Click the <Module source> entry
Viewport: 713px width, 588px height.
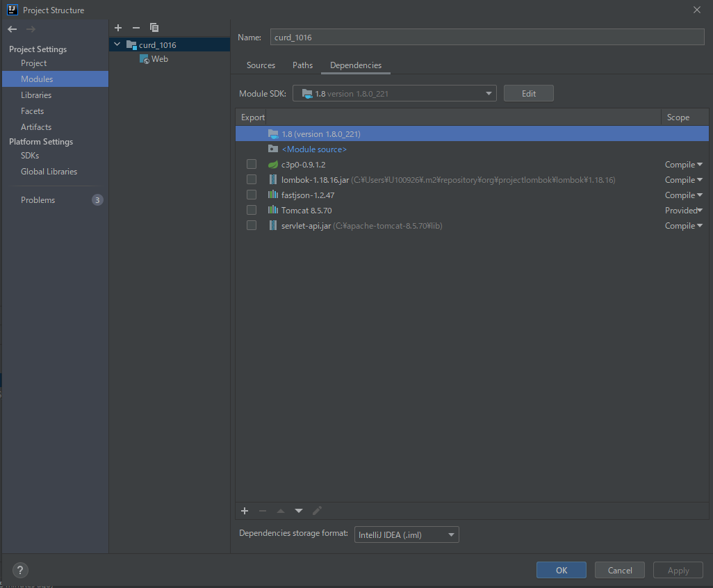point(314,149)
